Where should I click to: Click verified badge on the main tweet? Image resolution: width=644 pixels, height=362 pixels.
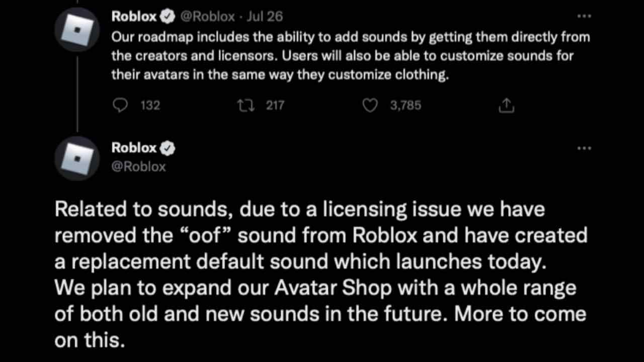click(168, 148)
